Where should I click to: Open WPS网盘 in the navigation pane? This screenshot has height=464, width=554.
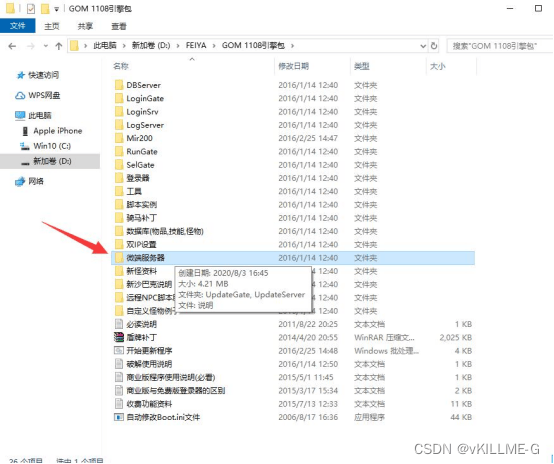point(38,95)
